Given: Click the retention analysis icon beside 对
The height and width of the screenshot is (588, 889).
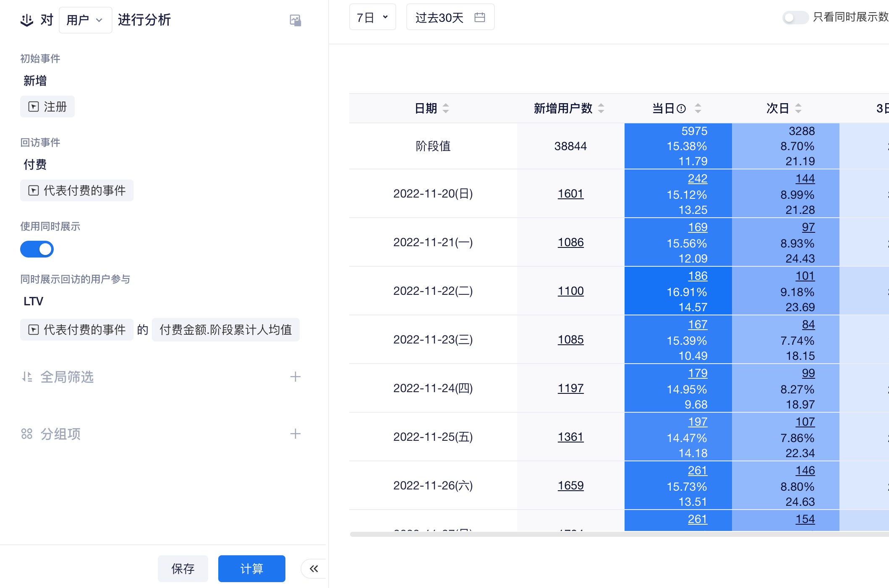Looking at the screenshot, I should pyautogui.click(x=27, y=20).
